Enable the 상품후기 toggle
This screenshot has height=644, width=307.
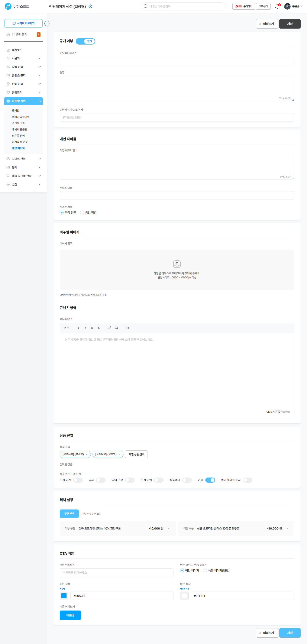[x=187, y=480]
